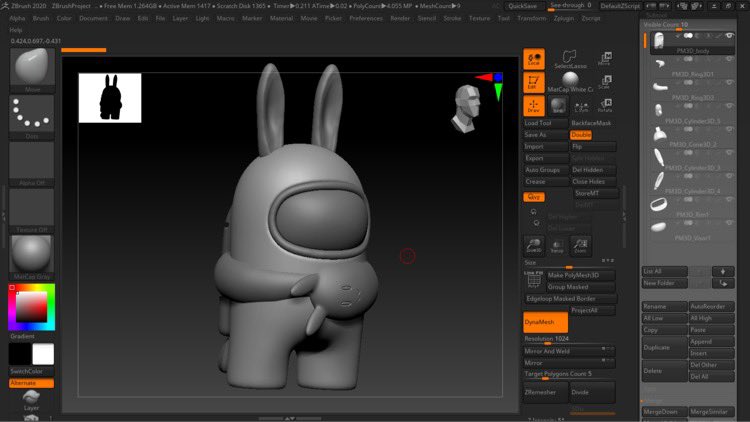This screenshot has width=750, height=422.
Task: Open the Stroke menu
Action: click(x=452, y=18)
